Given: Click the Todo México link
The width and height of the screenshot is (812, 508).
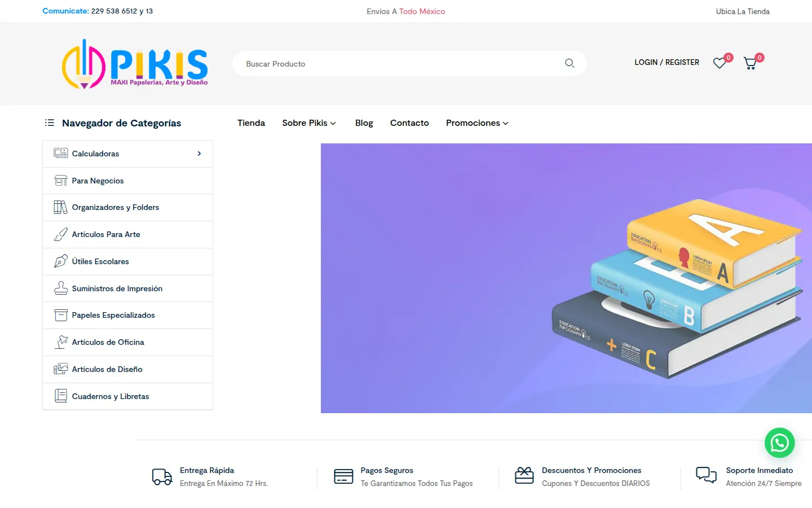Looking at the screenshot, I should click(x=422, y=11).
